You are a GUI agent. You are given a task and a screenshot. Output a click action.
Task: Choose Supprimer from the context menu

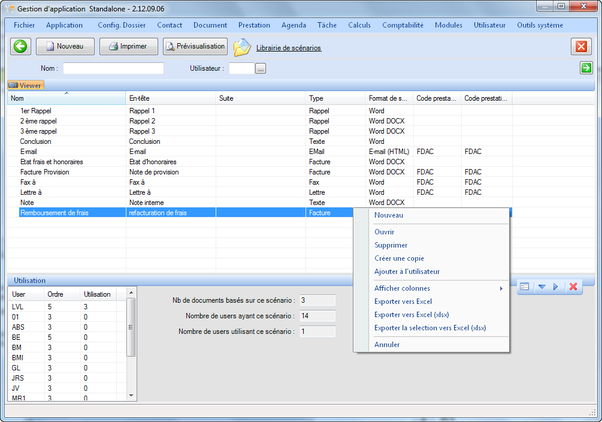(x=390, y=245)
